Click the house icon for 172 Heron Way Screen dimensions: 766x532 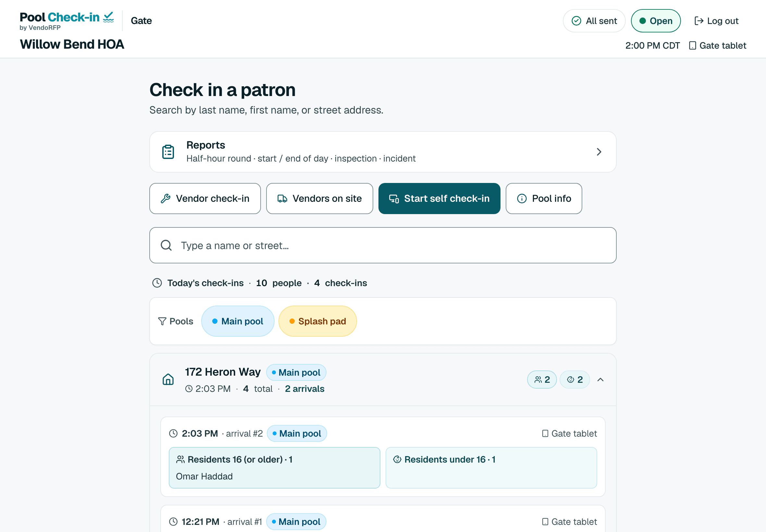click(x=168, y=380)
